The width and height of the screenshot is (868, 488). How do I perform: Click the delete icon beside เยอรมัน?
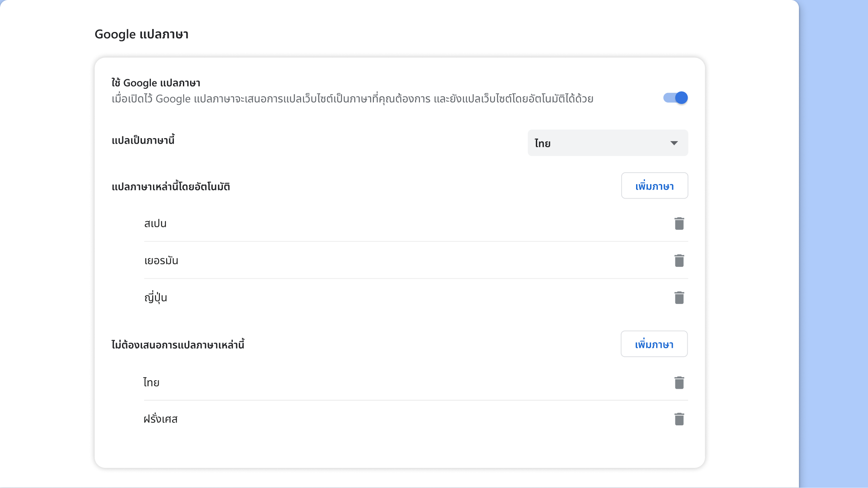pos(679,260)
